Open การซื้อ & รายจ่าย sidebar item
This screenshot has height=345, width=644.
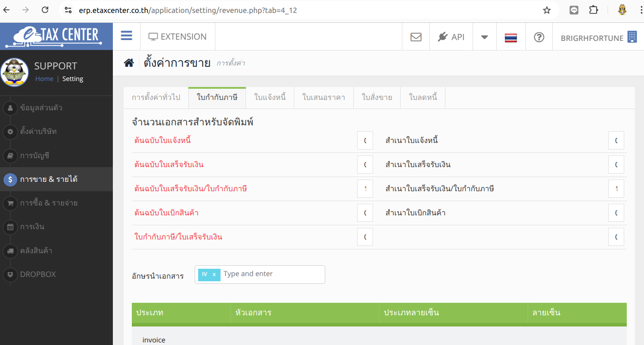tap(56, 203)
